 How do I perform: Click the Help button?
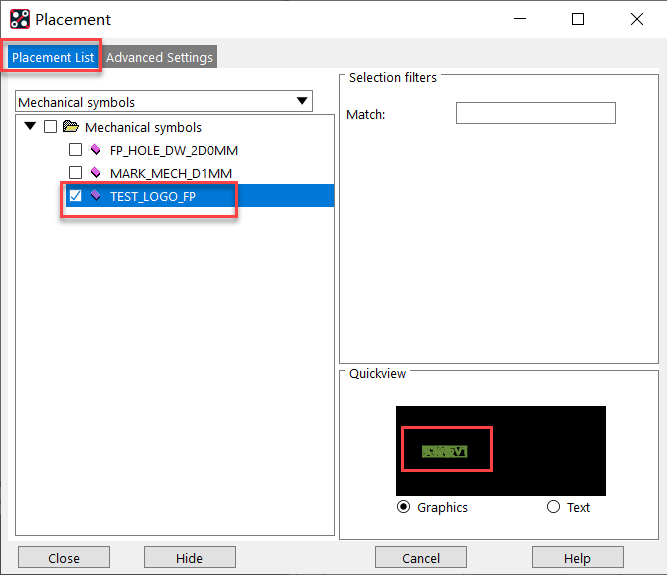[577, 558]
